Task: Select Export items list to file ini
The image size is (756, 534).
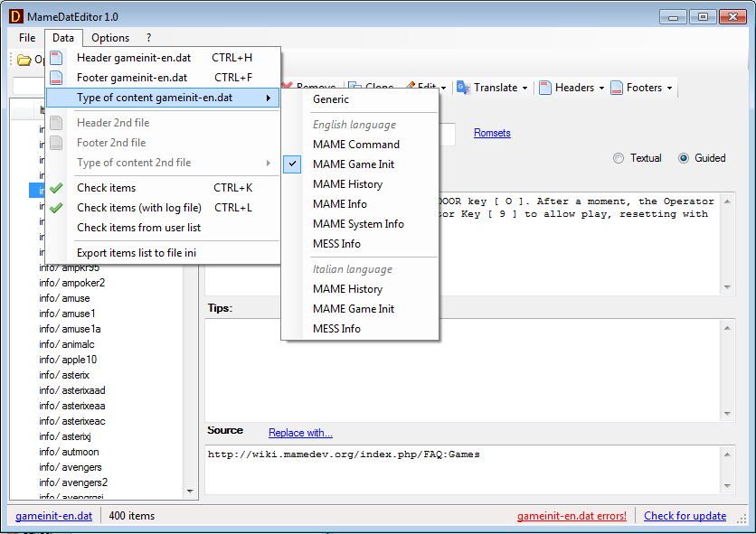Action: coord(137,253)
